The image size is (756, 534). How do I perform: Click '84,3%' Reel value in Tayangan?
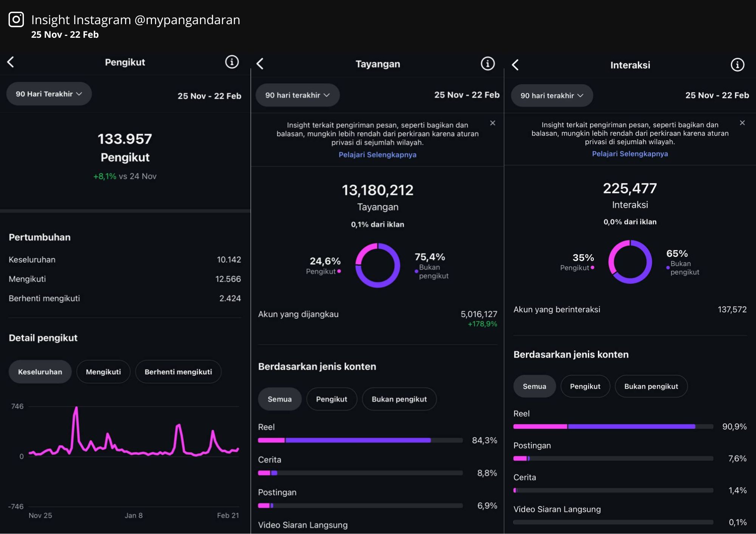[485, 440]
